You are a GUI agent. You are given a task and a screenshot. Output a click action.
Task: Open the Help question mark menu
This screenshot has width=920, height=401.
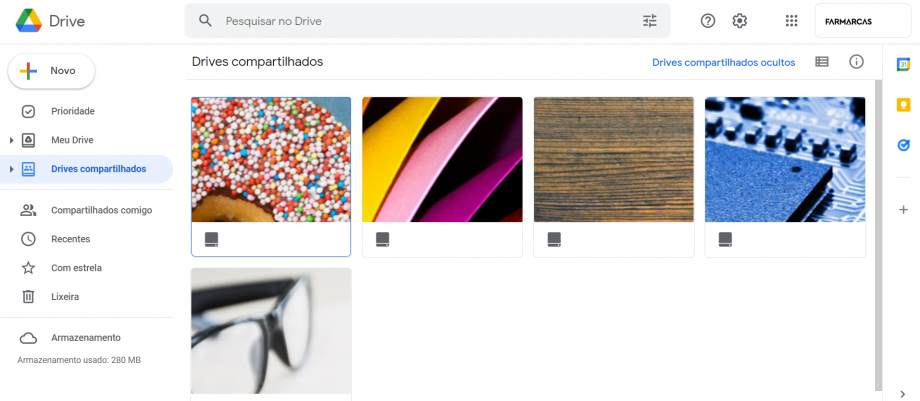click(x=708, y=21)
